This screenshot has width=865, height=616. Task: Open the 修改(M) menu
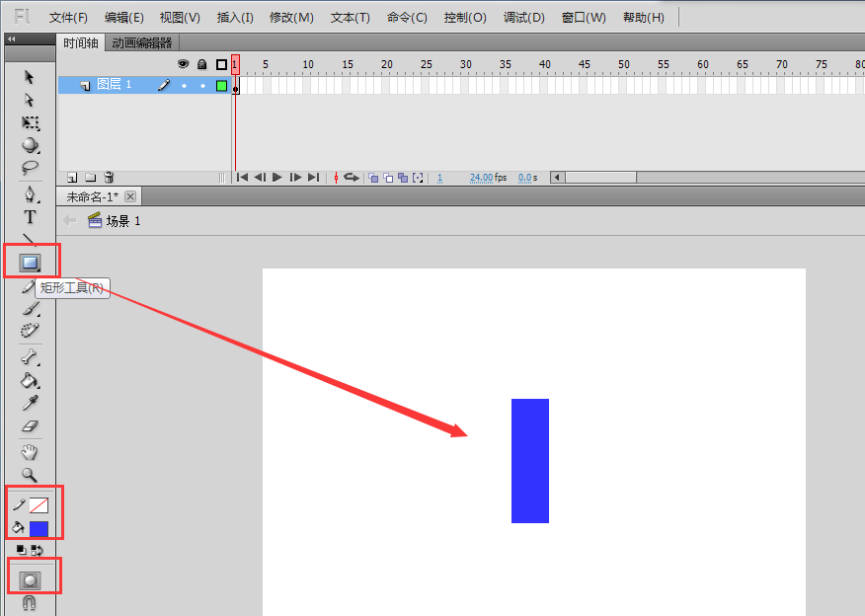(291, 18)
